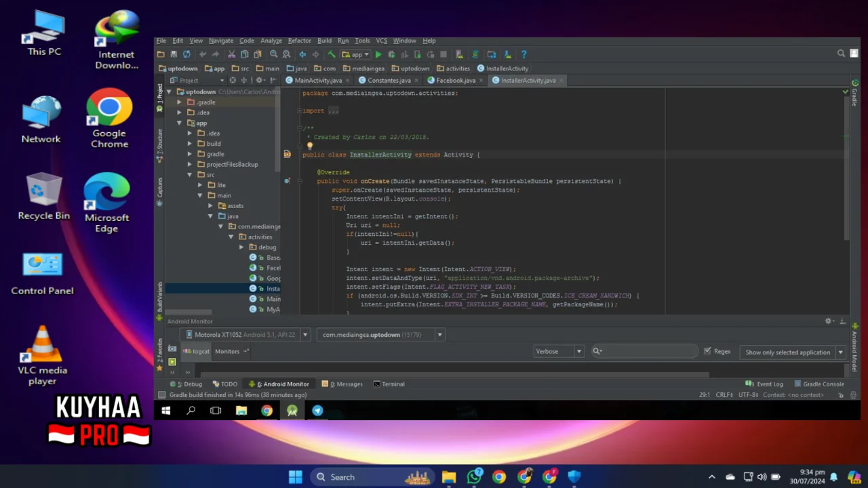The image size is (868, 488).
Task: Expand the projectFilesBackup folder
Action: pos(190,164)
